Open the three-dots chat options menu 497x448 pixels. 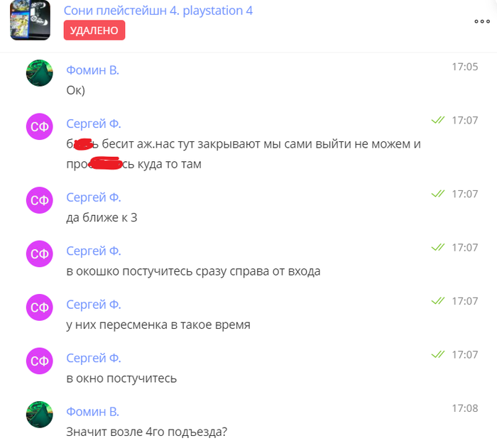pos(482,21)
